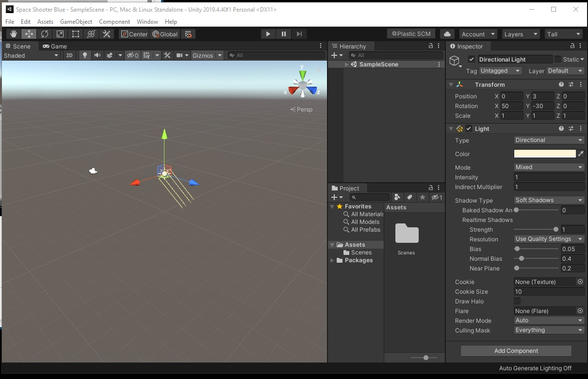588x379 pixels.
Task: Open the GameObject menu
Action: coord(76,22)
